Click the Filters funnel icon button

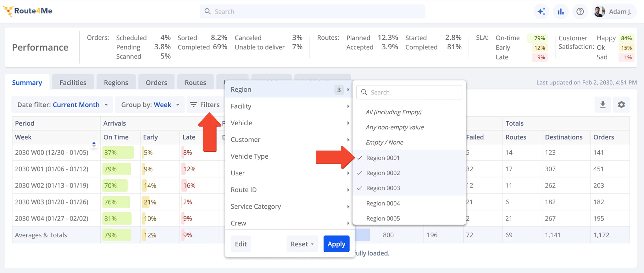(205, 105)
